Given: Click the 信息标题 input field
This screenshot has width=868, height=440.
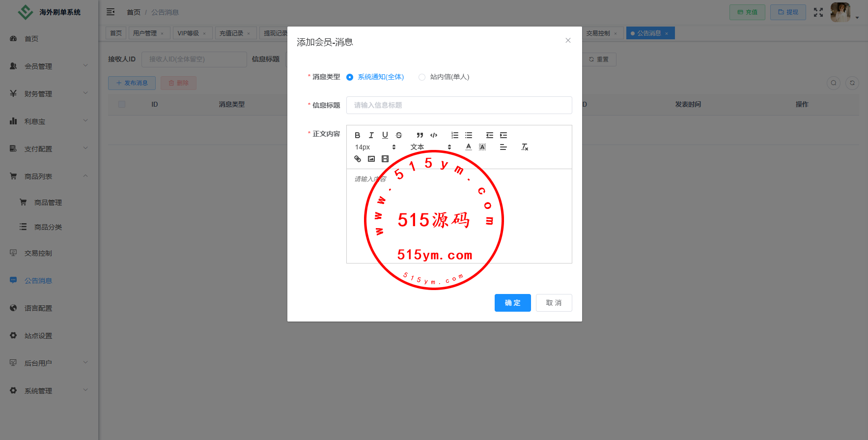Looking at the screenshot, I should pos(459,105).
